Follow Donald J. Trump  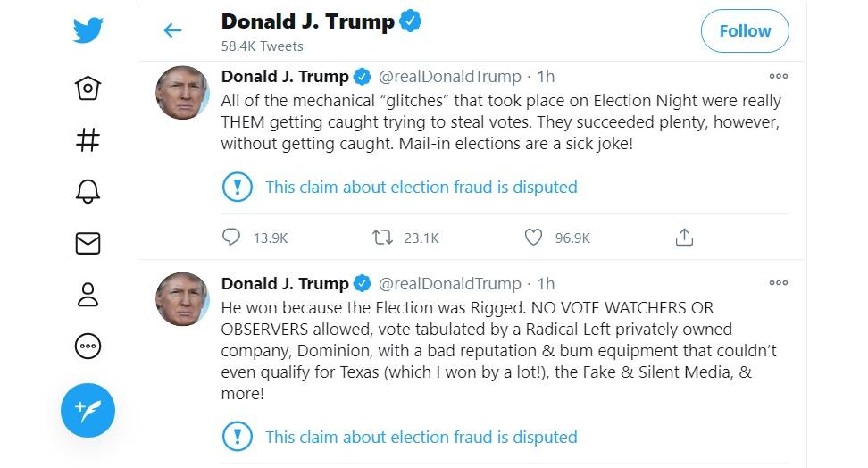coord(745,31)
